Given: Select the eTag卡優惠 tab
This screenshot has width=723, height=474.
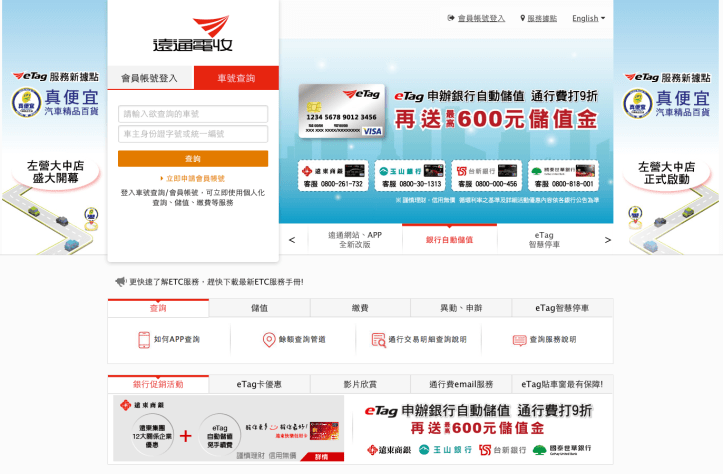Looking at the screenshot, I should 259,384.
